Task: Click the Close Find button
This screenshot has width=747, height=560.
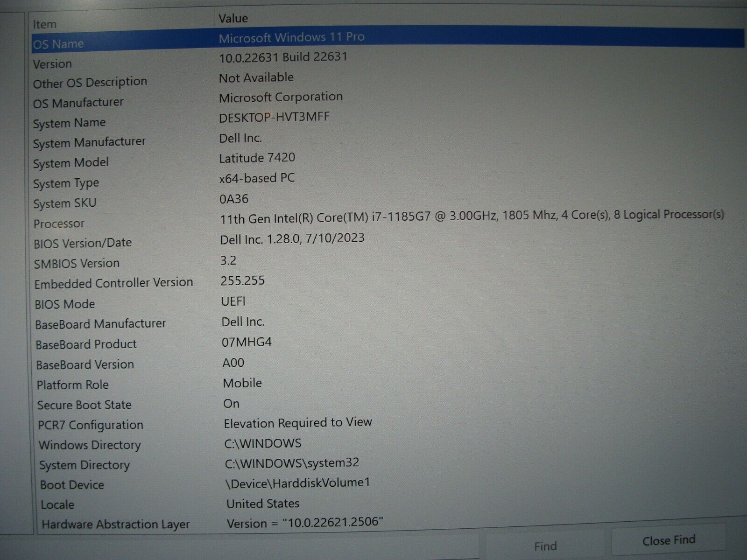Action: (x=670, y=540)
